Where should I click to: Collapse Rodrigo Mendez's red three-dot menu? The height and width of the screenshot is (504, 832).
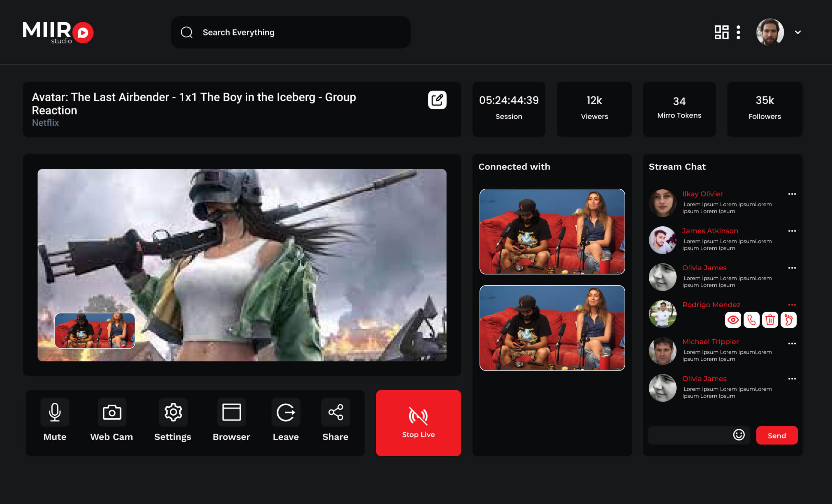[x=792, y=305]
